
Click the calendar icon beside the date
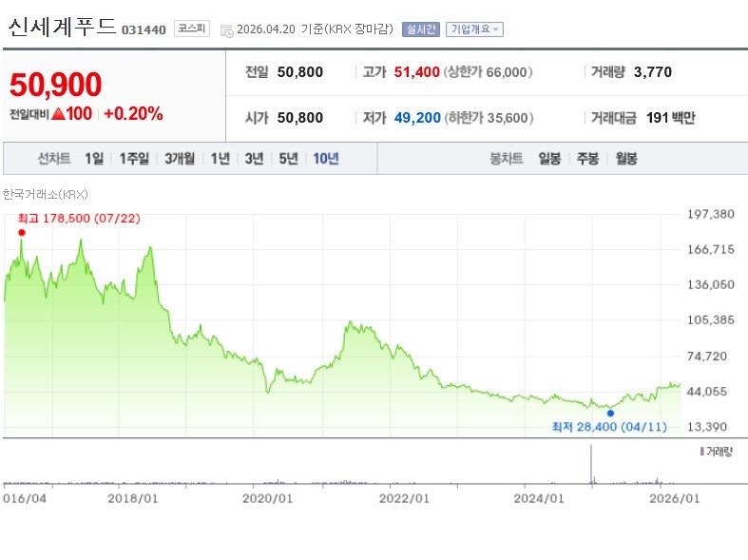pyautogui.click(x=226, y=30)
